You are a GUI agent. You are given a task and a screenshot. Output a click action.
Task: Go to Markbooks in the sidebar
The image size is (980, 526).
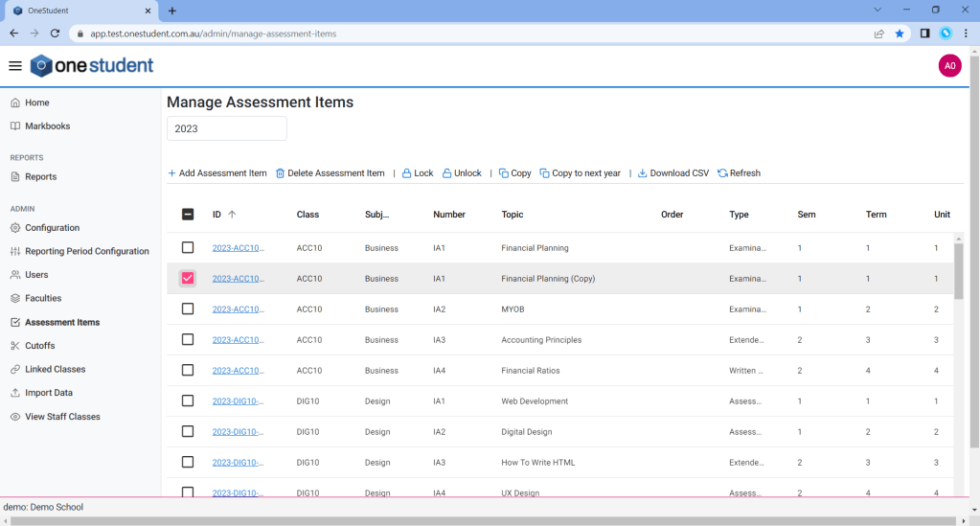[x=47, y=126]
